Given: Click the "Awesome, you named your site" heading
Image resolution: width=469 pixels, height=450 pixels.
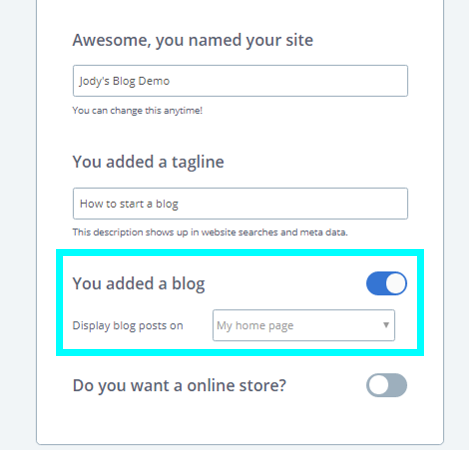Looking at the screenshot, I should pos(193,40).
